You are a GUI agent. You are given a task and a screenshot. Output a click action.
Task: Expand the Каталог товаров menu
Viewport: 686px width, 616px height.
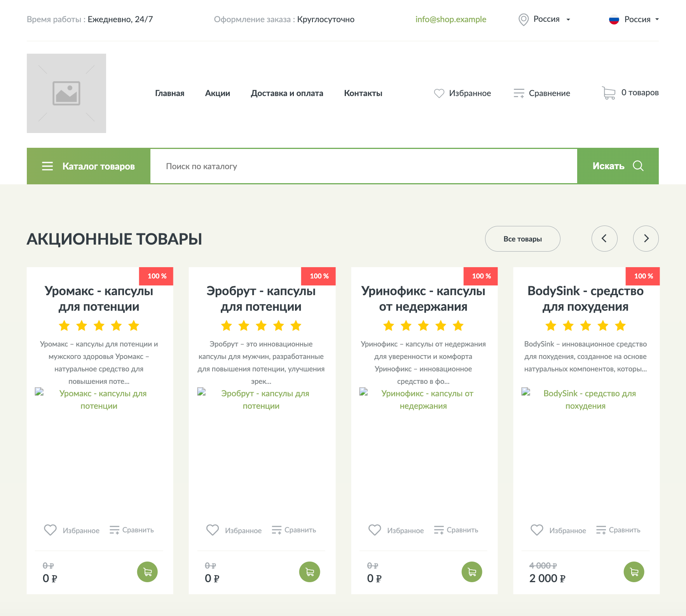coord(89,166)
